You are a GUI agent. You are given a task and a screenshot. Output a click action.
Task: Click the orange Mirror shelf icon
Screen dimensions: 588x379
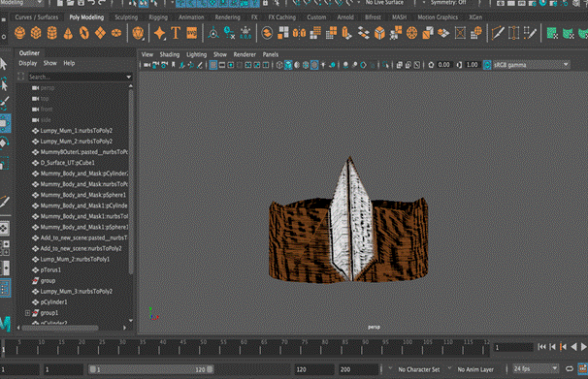[x=299, y=33]
